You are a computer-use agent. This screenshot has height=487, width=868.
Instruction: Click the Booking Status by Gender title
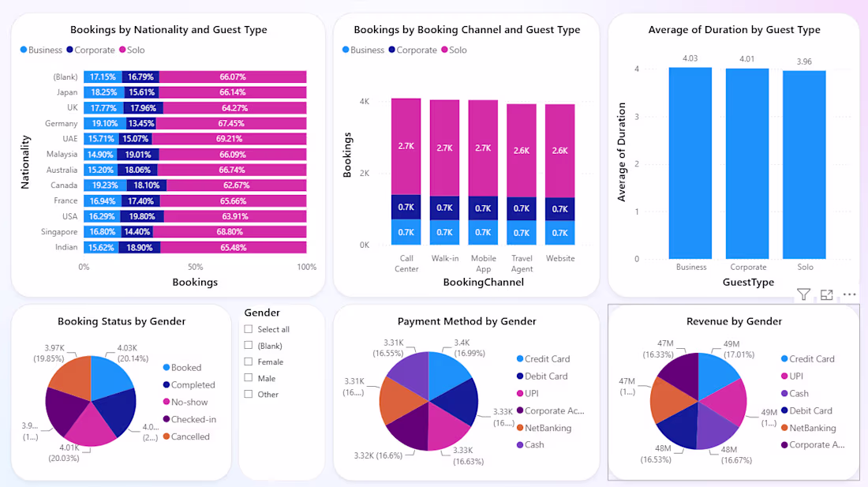[x=122, y=321]
